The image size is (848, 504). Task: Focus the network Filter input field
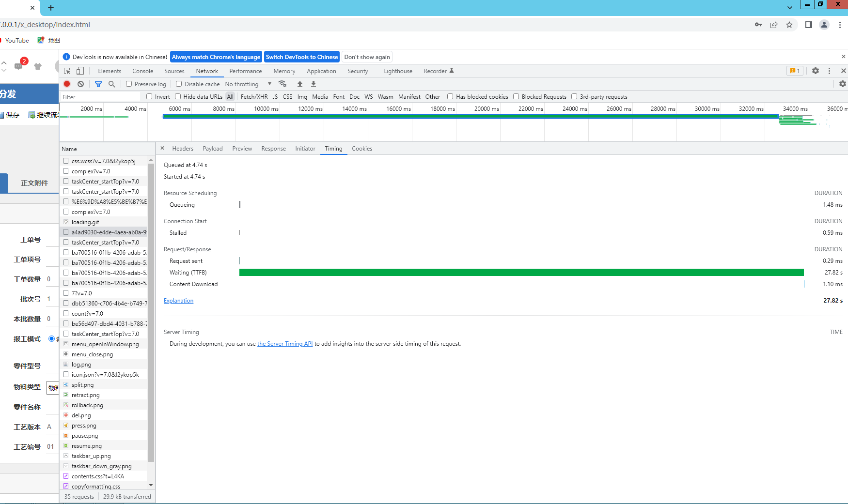(101, 97)
